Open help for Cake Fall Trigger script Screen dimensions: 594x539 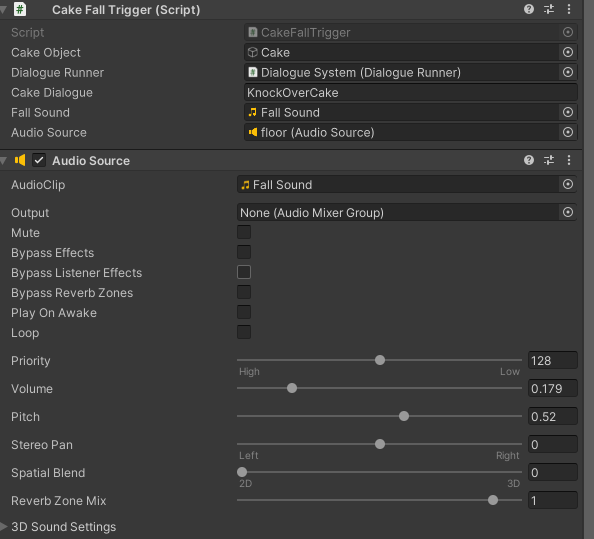coord(529,9)
